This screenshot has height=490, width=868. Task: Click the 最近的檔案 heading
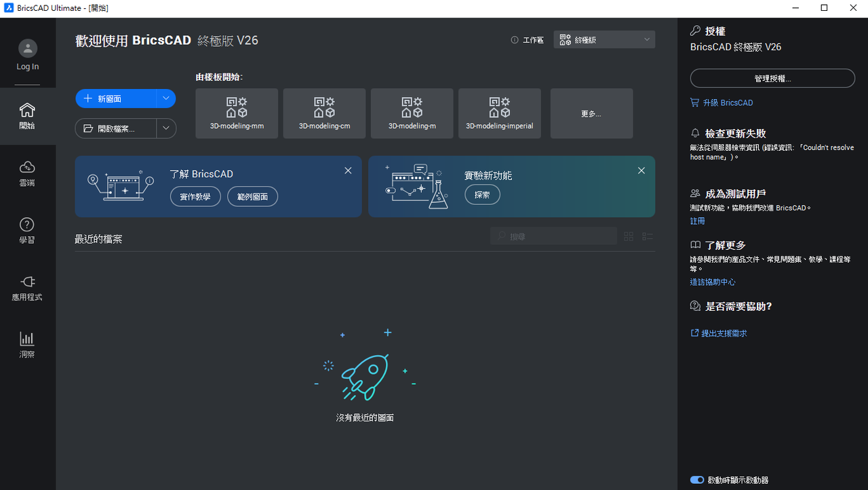tap(98, 239)
